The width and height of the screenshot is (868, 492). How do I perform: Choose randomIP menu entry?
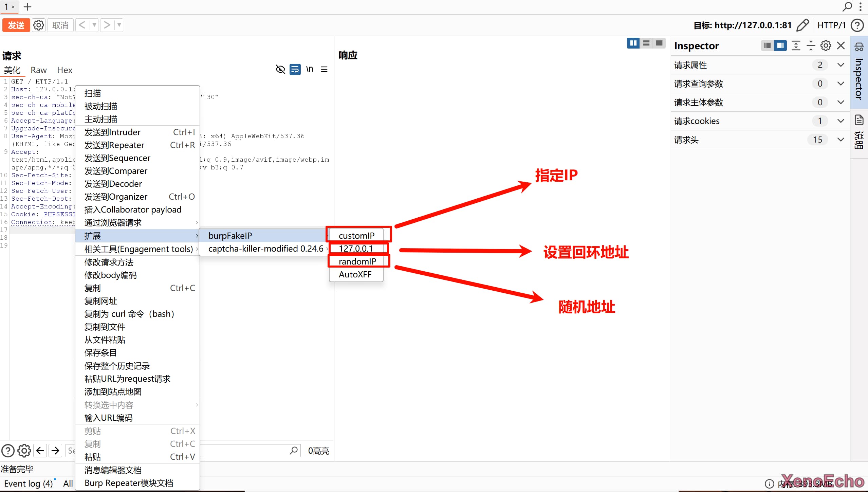(357, 261)
